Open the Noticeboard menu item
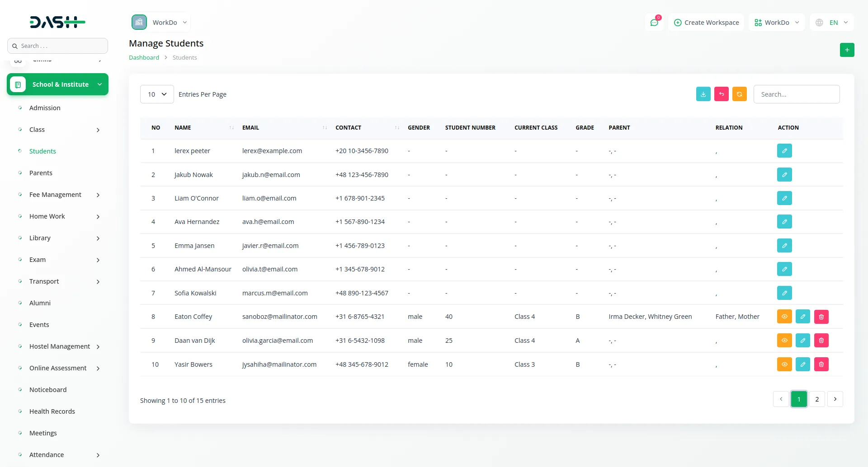868x467 pixels. [x=48, y=390]
